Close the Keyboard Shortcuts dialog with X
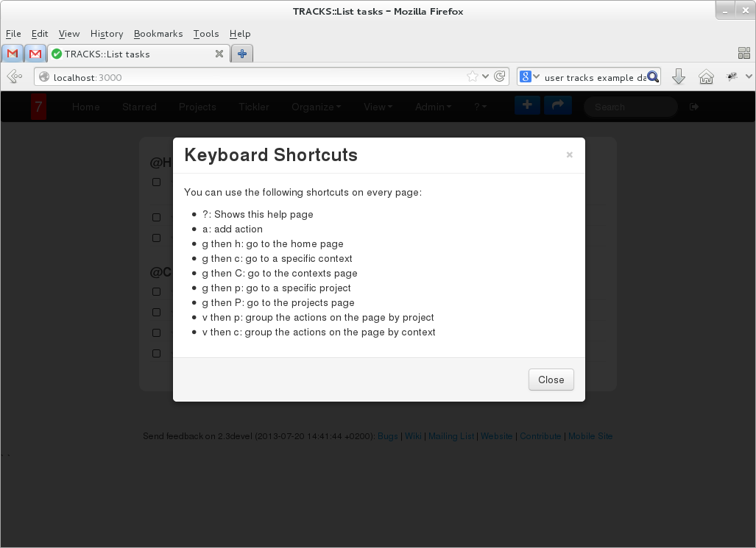The image size is (756, 548). pyautogui.click(x=569, y=155)
